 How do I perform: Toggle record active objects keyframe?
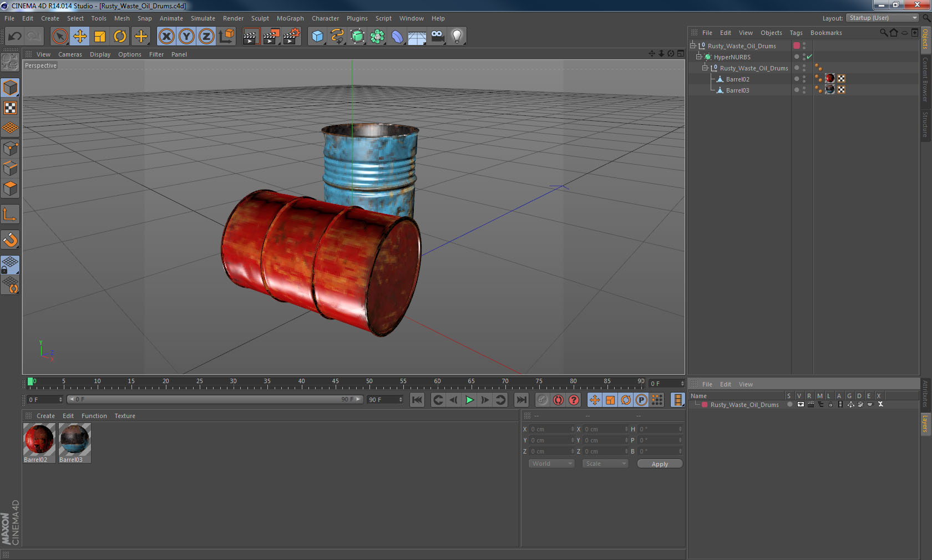pos(543,400)
